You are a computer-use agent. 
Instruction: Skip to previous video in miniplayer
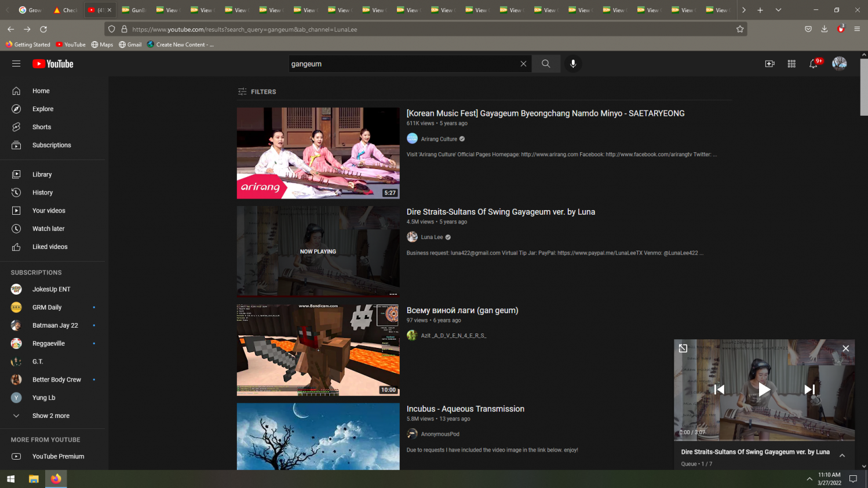click(719, 390)
